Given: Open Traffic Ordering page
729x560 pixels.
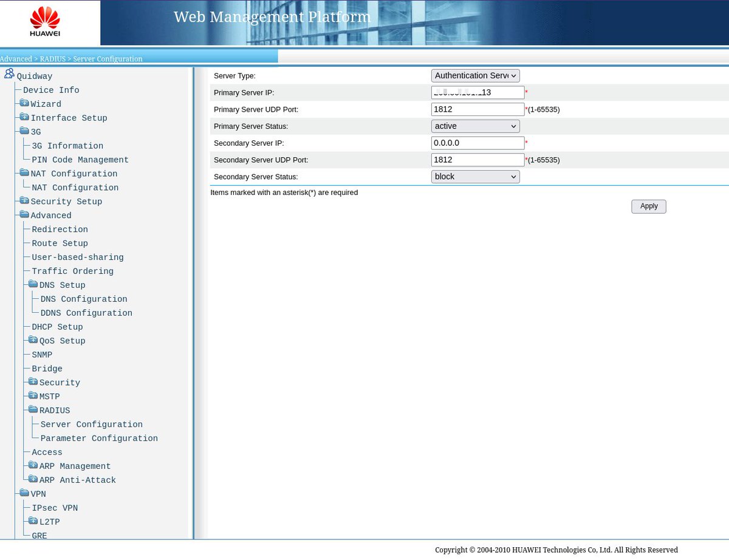Looking at the screenshot, I should point(72,272).
